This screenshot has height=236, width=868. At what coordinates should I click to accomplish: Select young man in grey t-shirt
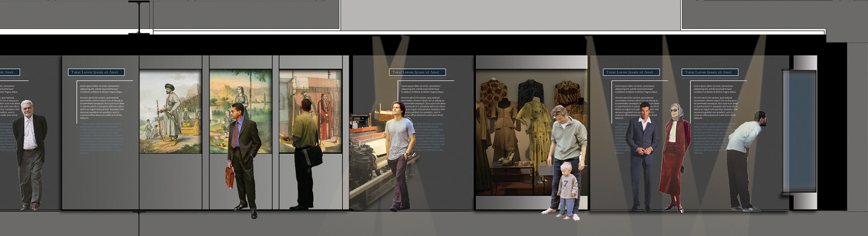click(x=401, y=156)
